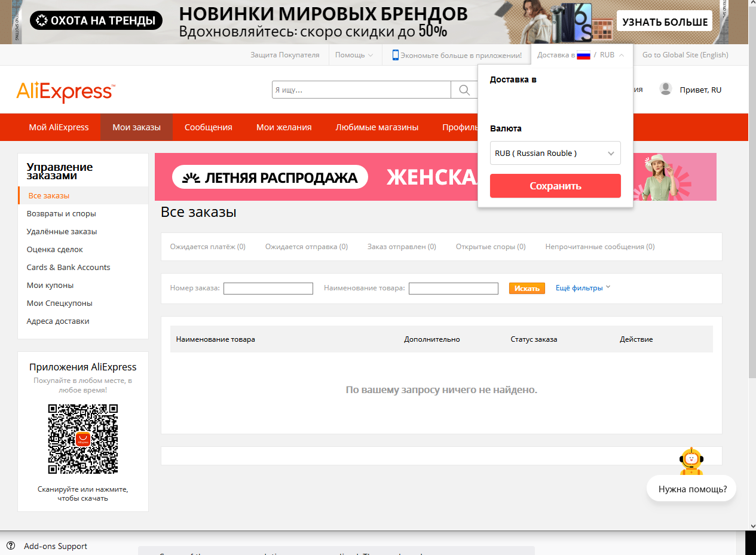Viewport: 756px width, 555px height.
Task: Open Возвраты и споры
Action: 62,213
